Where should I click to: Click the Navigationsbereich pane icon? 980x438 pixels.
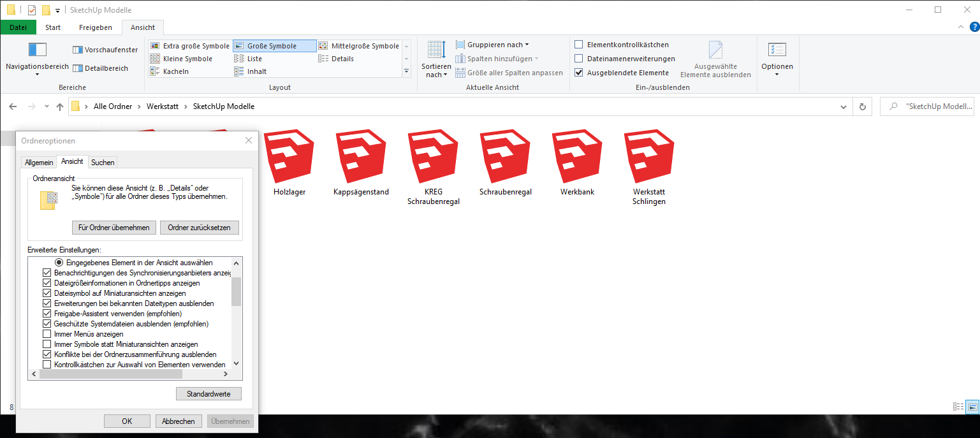point(37,50)
